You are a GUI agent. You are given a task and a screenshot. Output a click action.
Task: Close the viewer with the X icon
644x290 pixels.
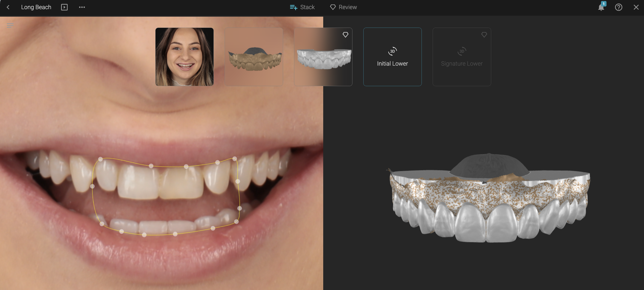point(636,7)
